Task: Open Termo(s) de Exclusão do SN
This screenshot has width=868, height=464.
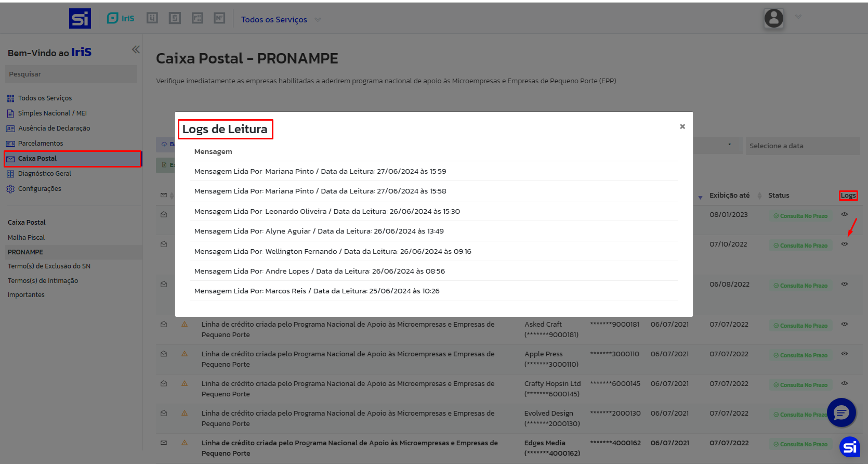Action: pos(49,266)
